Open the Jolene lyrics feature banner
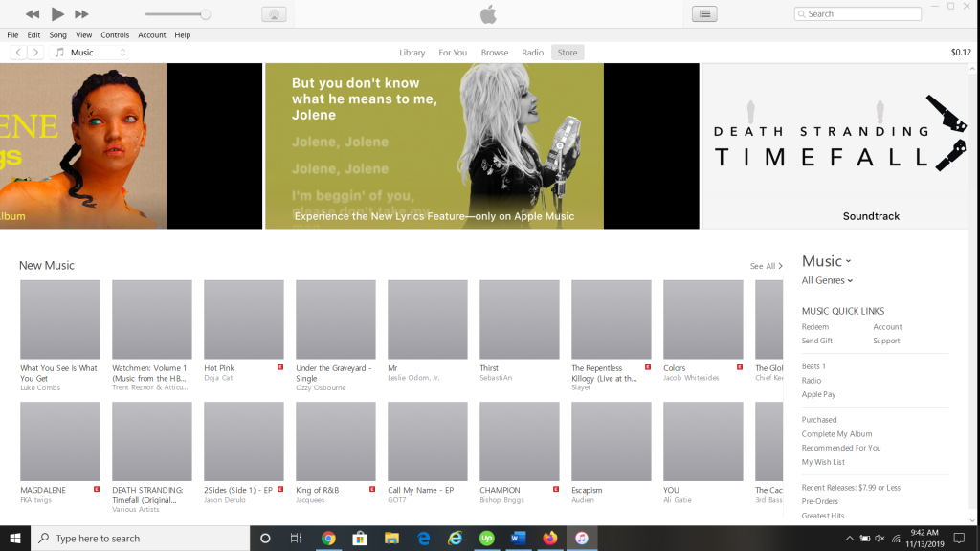 click(x=482, y=145)
